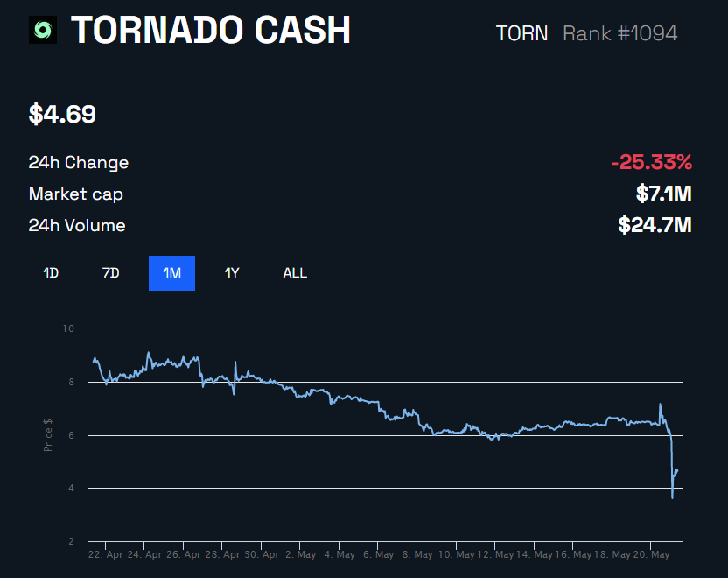Click the 2. May date marker
728x578 pixels.
pos(300,554)
